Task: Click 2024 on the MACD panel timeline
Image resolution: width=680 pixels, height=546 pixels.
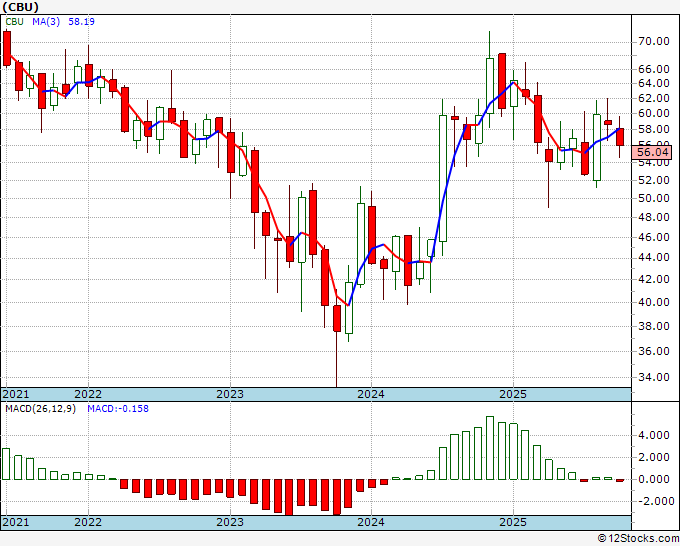Action: 371,522
